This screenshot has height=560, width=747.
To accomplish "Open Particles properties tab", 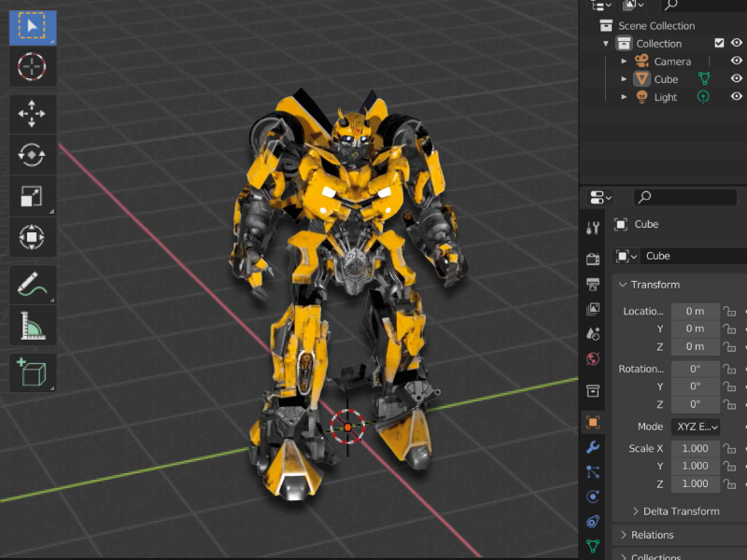I will click(x=593, y=472).
